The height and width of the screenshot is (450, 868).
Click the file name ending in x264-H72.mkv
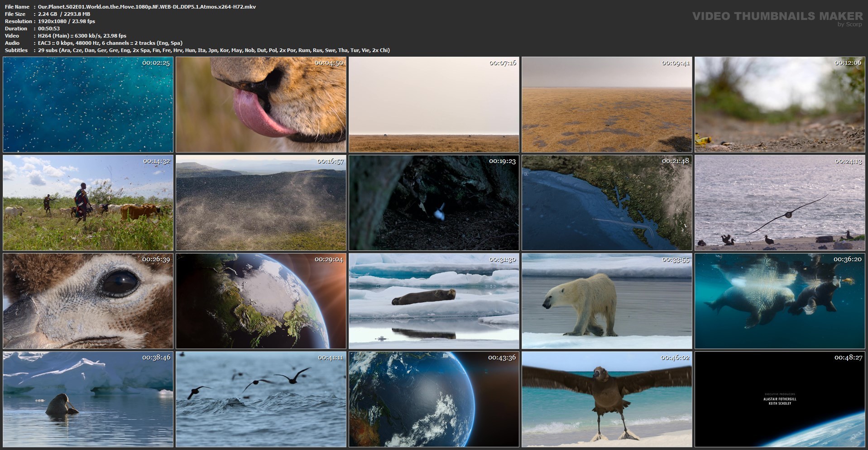[x=147, y=7]
